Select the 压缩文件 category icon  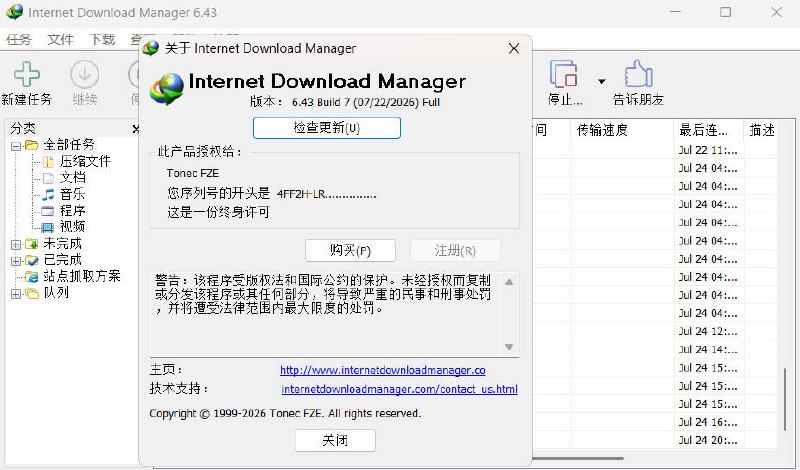[48, 162]
